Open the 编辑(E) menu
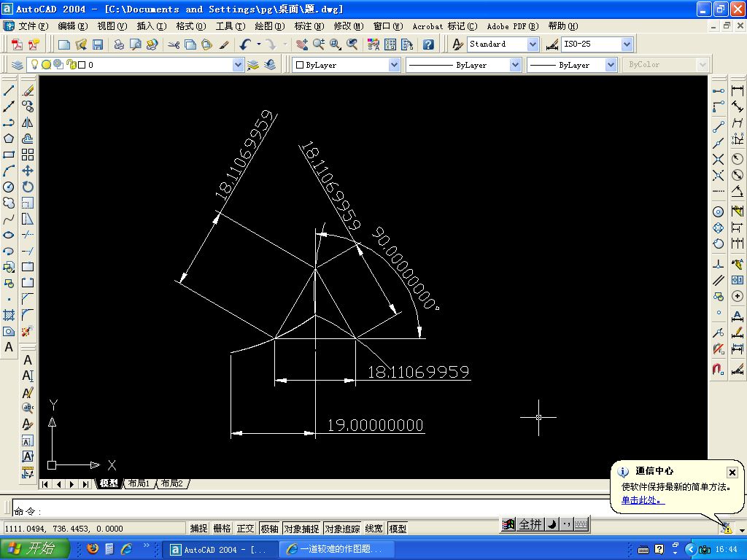 (x=73, y=26)
